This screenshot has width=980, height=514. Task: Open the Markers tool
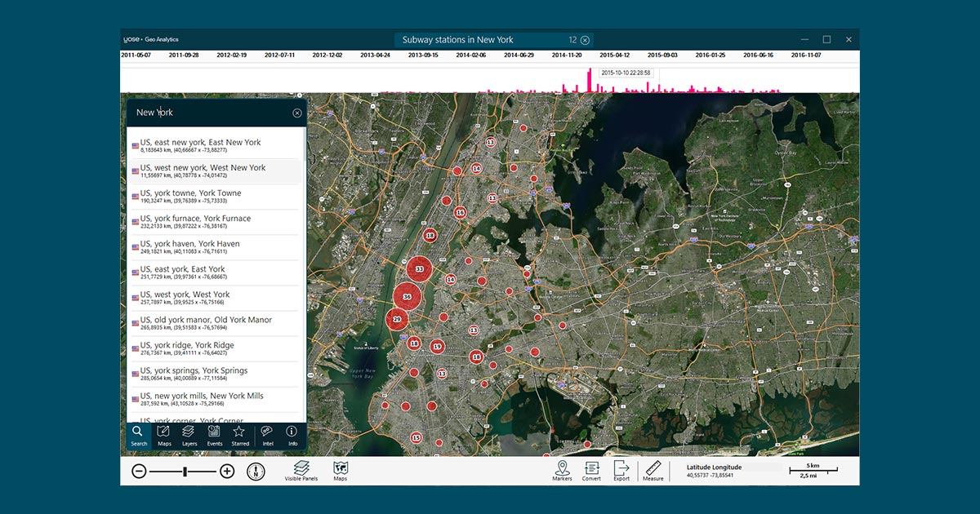(562, 471)
